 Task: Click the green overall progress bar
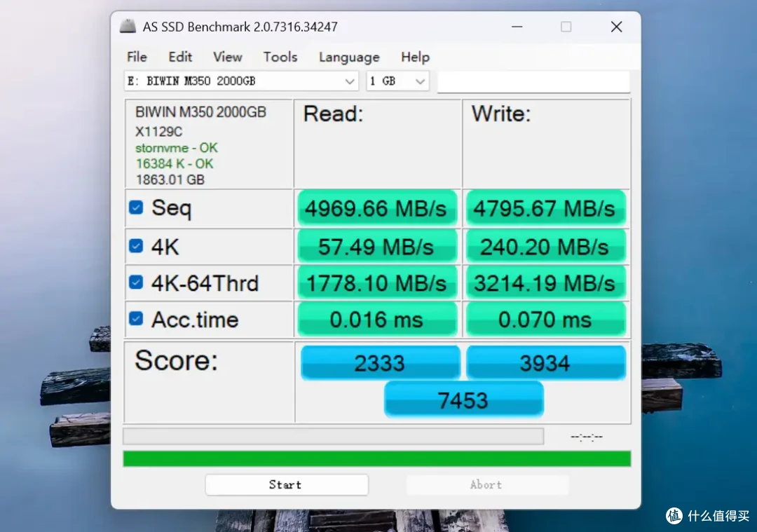click(x=377, y=458)
